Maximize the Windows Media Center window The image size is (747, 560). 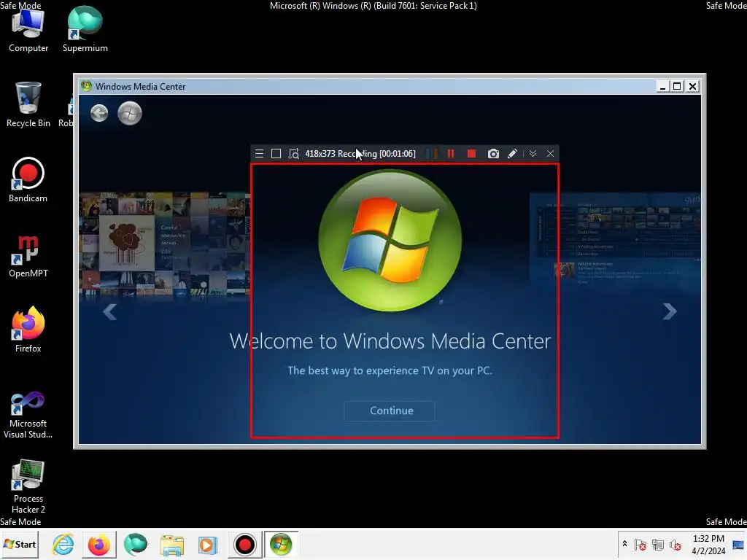pos(676,86)
